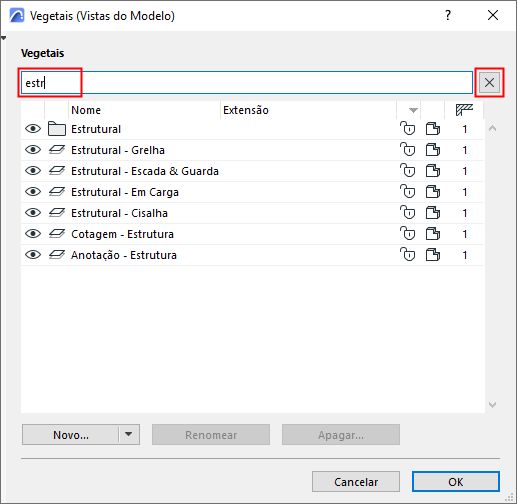Click Cancelar to dismiss dialog

356,482
